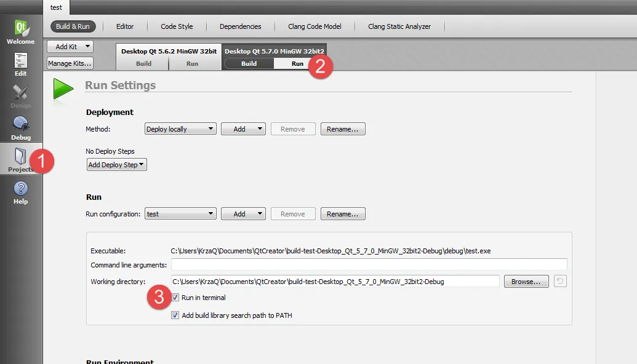Switch to Edit mode
Viewport: 637px width, 364px height.
click(21, 64)
